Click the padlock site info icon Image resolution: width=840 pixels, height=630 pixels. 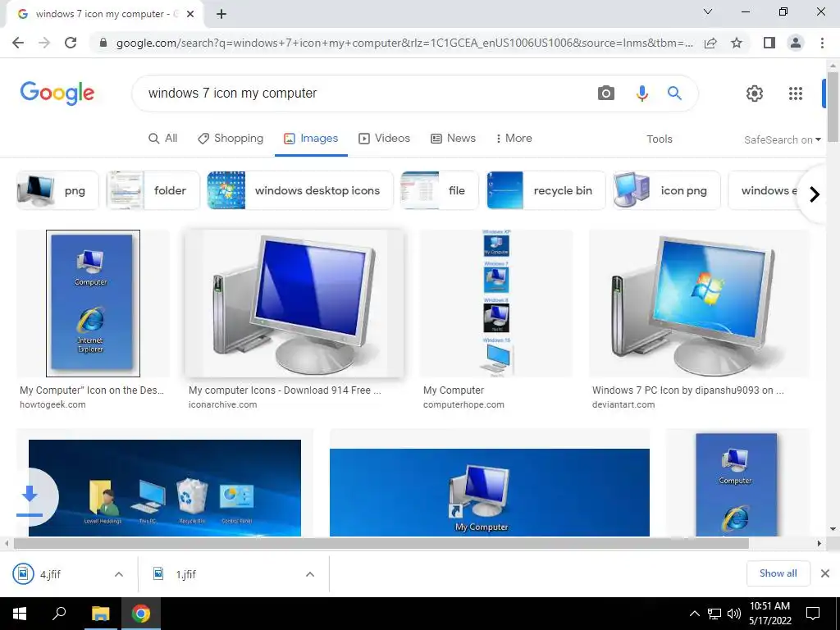click(x=103, y=43)
